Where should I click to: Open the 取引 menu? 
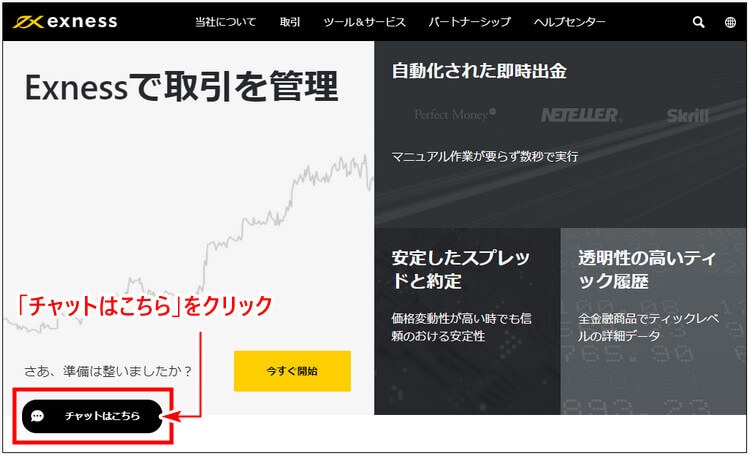tap(290, 22)
